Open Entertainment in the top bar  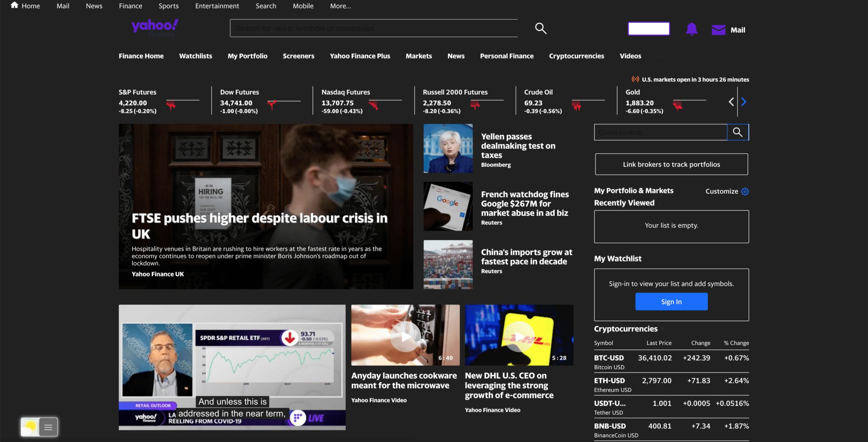point(217,6)
